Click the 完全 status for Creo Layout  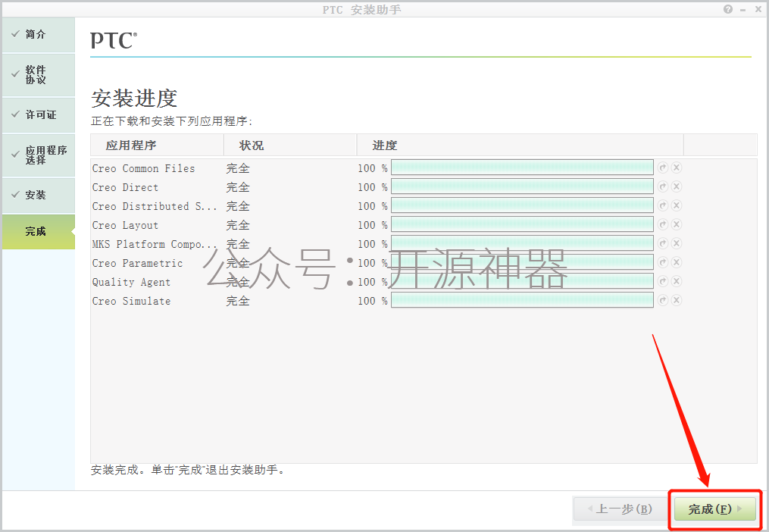point(238,225)
